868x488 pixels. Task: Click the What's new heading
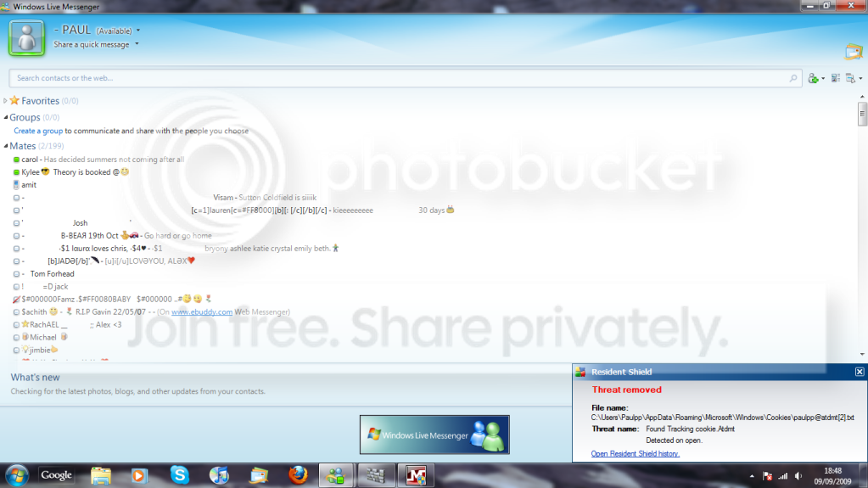[35, 377]
